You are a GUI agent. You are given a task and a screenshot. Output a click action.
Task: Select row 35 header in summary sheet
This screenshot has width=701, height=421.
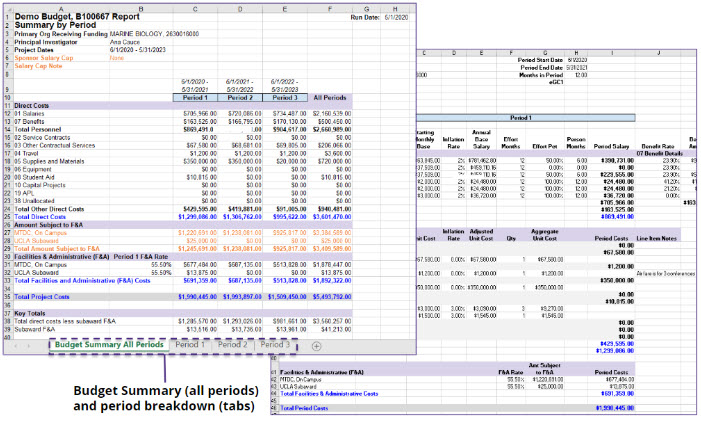click(x=8, y=297)
